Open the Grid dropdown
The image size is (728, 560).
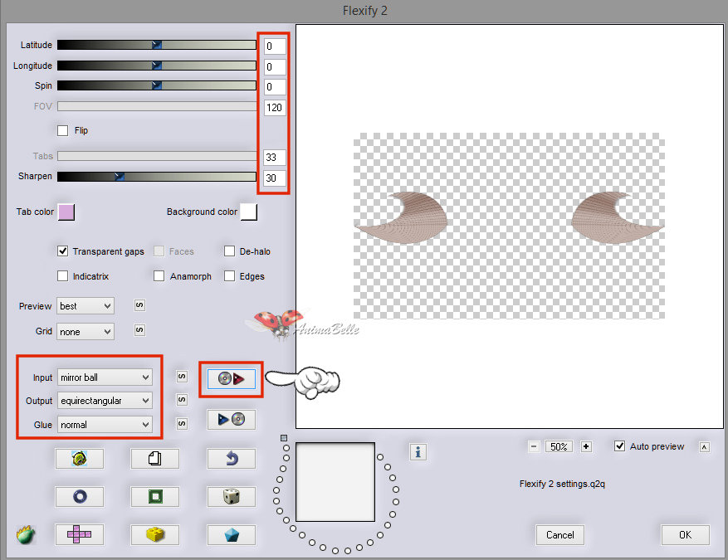[x=86, y=331]
